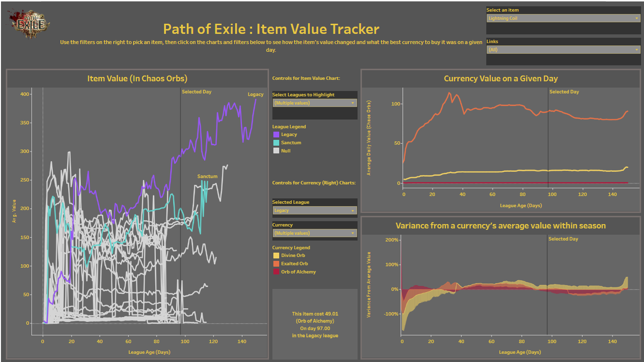The image size is (644, 362).
Task: Select the teal Sanctum league swatch
Action: 276,143
